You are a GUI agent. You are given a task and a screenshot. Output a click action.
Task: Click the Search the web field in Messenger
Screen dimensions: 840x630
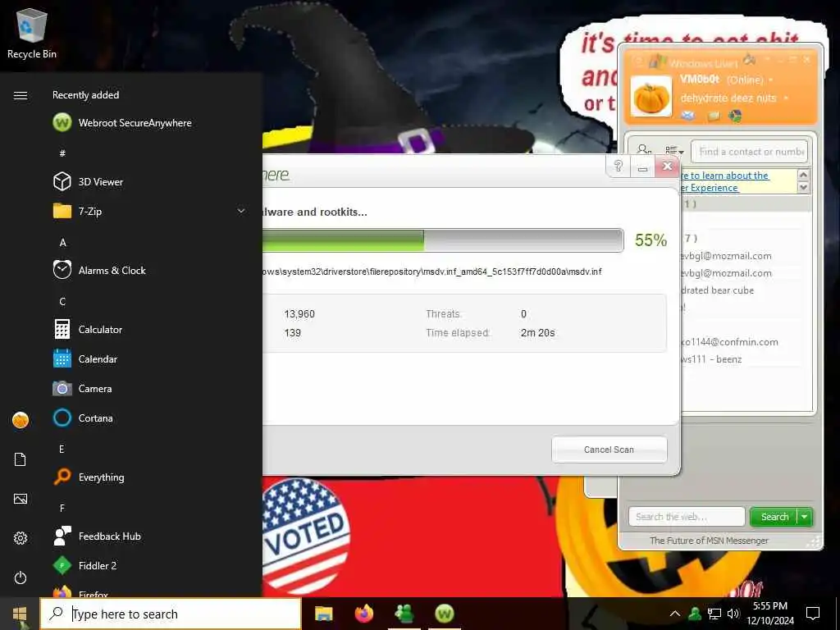pyautogui.click(x=687, y=517)
